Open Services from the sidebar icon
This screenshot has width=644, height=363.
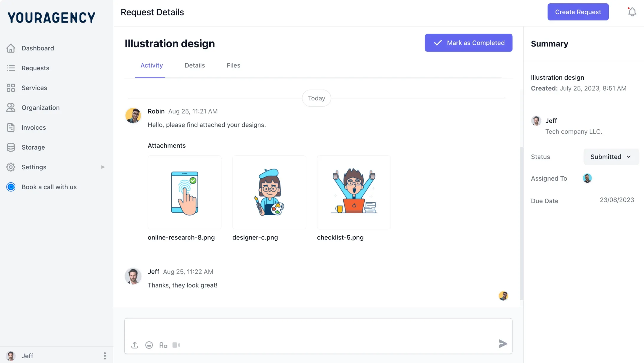point(11,88)
